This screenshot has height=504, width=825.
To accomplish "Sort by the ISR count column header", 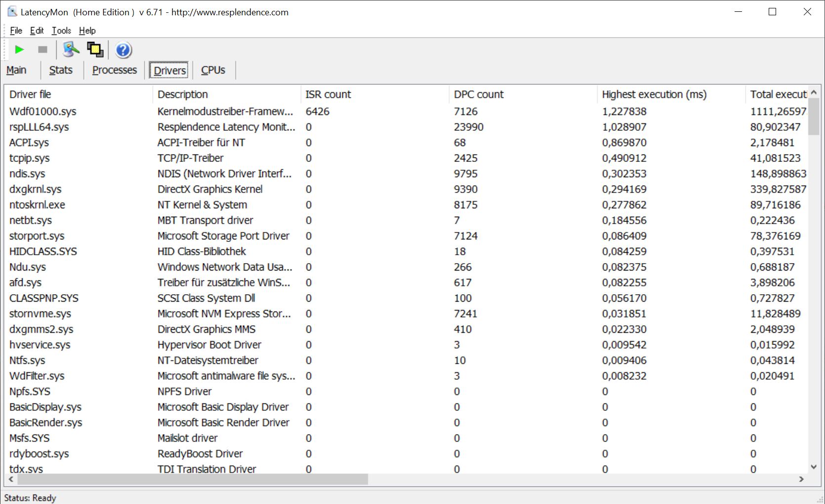I will point(328,94).
